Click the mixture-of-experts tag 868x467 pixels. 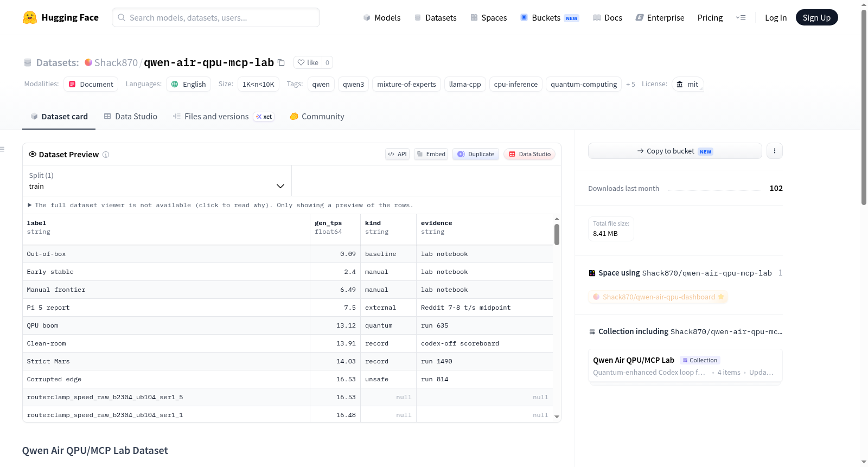(x=407, y=84)
